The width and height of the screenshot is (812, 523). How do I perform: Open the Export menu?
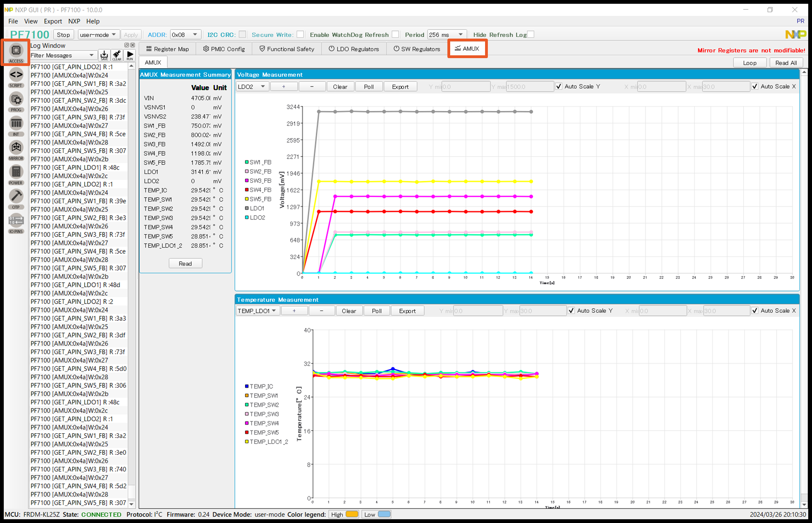click(53, 21)
